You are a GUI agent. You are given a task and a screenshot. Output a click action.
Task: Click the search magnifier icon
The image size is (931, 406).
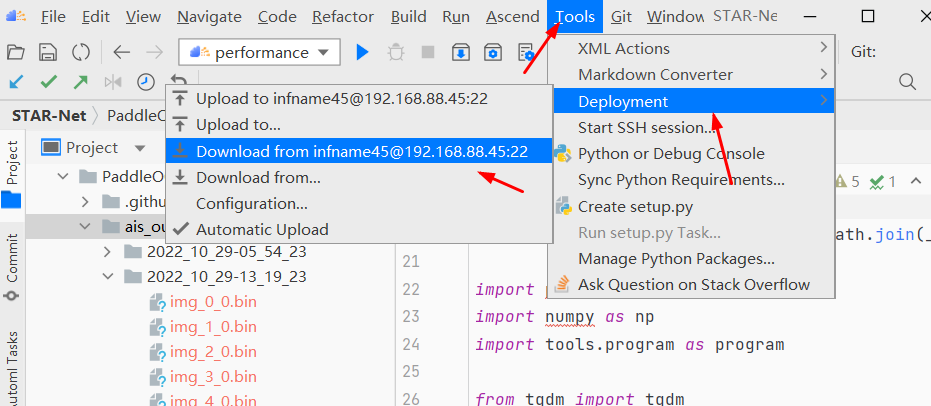[x=907, y=81]
